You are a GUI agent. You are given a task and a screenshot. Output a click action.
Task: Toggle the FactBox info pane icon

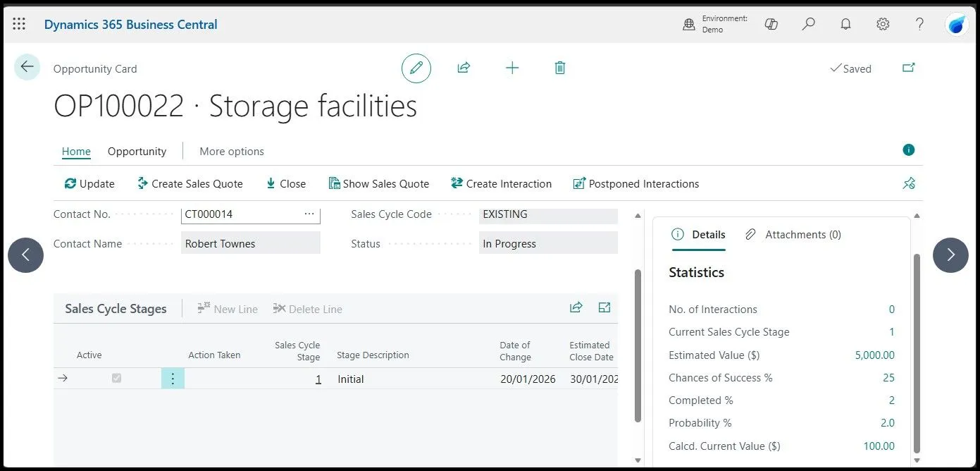tap(909, 149)
